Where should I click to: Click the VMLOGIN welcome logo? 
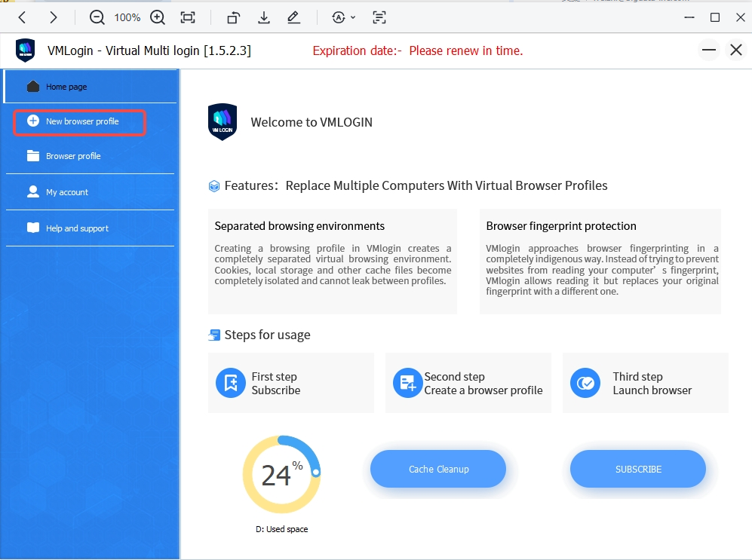[223, 122]
